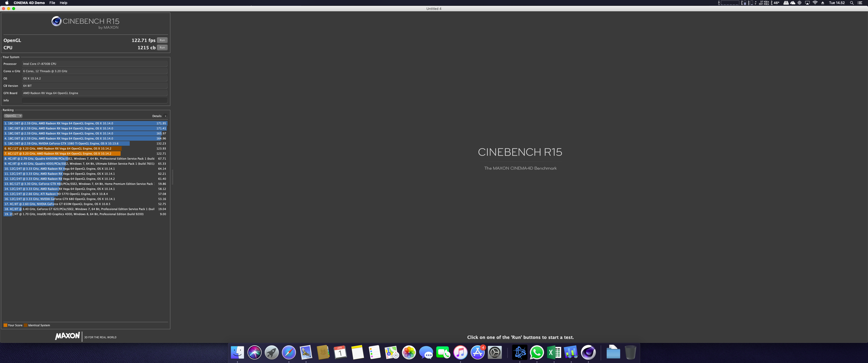The height and width of the screenshot is (363, 868).
Task: Open Notification Center list icon
Action: point(860,3)
